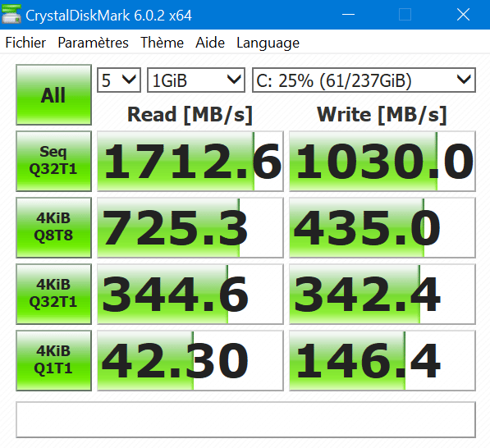Click the Read [MB/s] column header
This screenshot has width=490, height=448.
tap(190, 115)
